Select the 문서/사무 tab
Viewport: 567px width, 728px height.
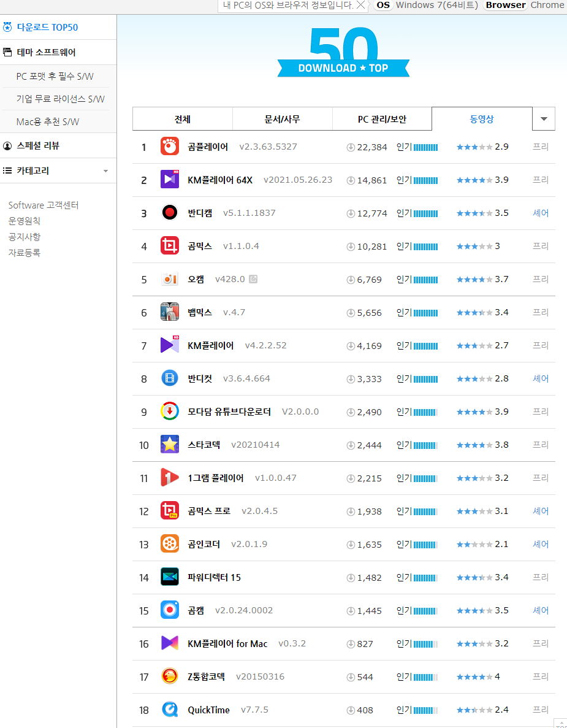282,119
